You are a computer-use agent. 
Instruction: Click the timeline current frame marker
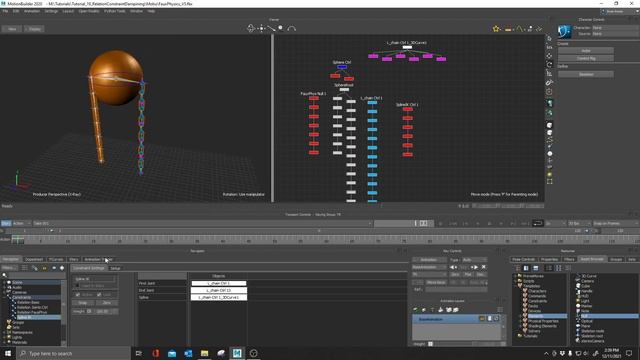[18, 240]
